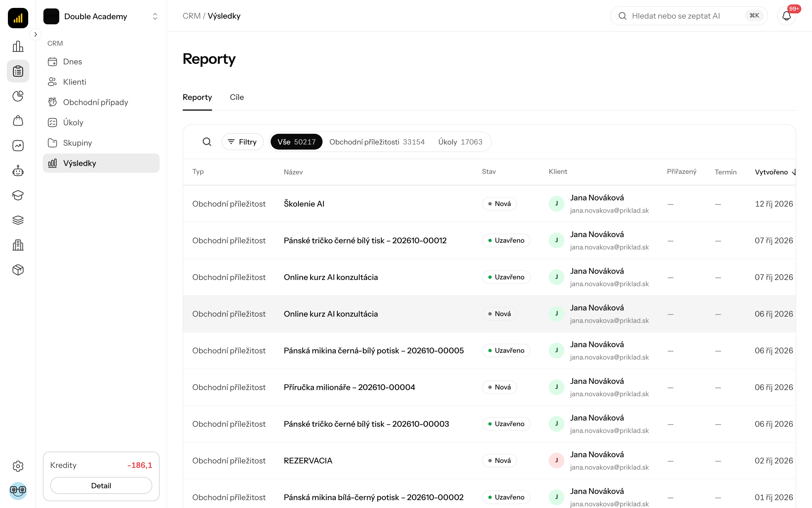The image size is (812, 508).
Task: Click the Stav column header
Action: click(x=489, y=172)
